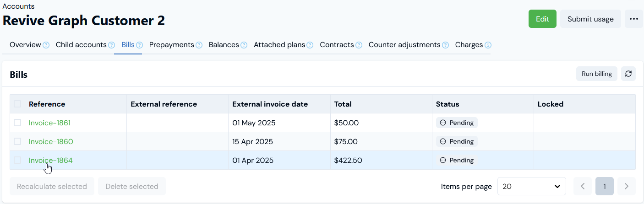Viewport: 644px width, 204px height.
Task: Click help icon beside Attached plans tab
Action: click(x=310, y=45)
